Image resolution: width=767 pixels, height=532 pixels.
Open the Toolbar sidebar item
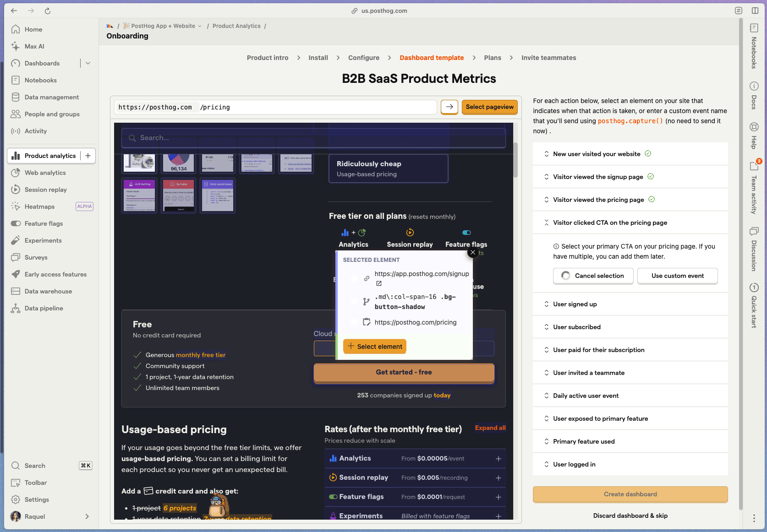pyautogui.click(x=36, y=483)
